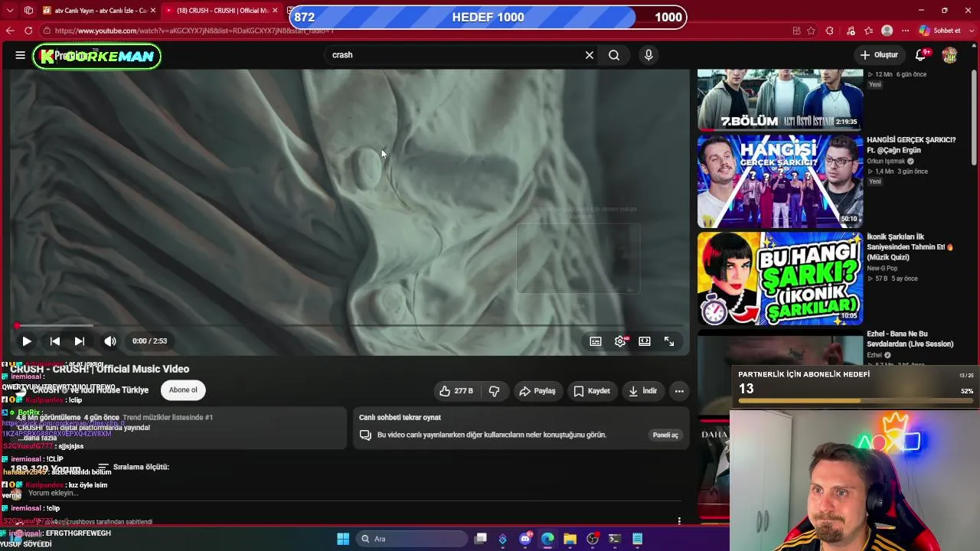980x551 pixels.
Task: Visit Orkun Işıtmak channel
Action: pos(886,161)
